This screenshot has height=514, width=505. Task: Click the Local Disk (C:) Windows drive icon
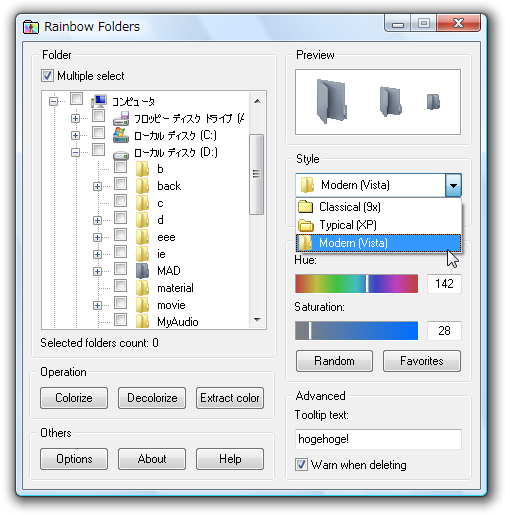click(121, 135)
